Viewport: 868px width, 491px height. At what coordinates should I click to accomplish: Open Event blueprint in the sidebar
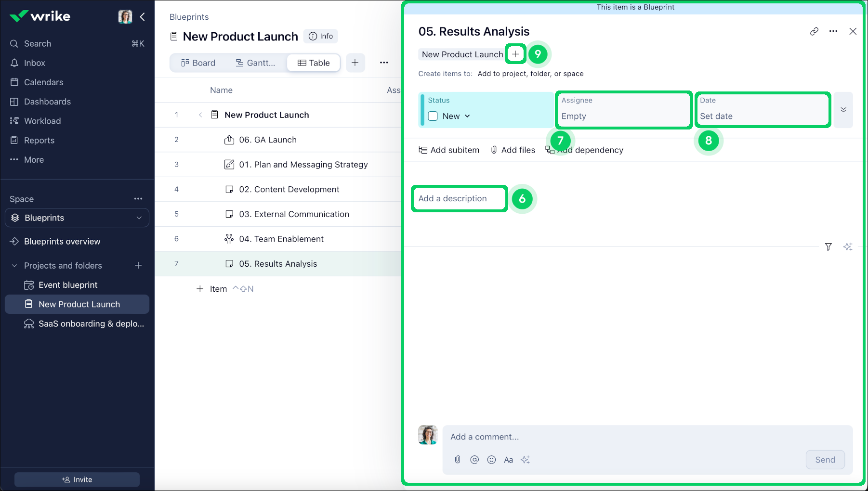point(68,285)
